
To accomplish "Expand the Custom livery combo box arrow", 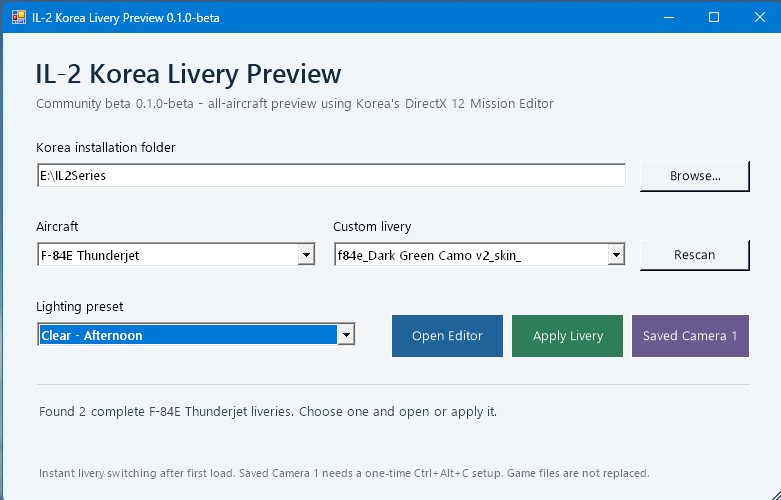I will [x=616, y=255].
